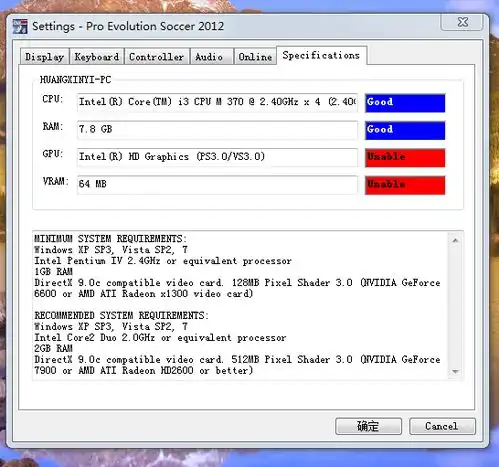Click the VRAM: label

(56, 181)
